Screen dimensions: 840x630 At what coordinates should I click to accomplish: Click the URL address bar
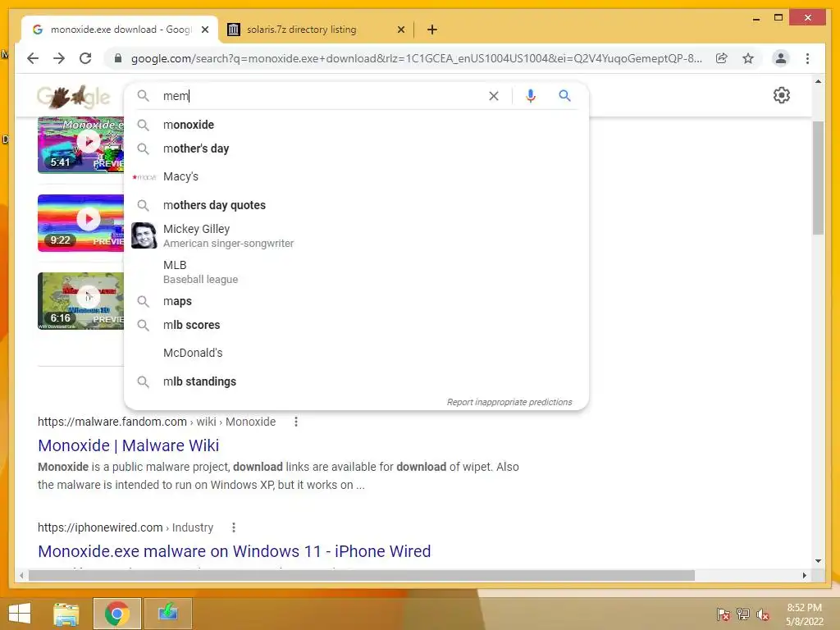(x=416, y=58)
